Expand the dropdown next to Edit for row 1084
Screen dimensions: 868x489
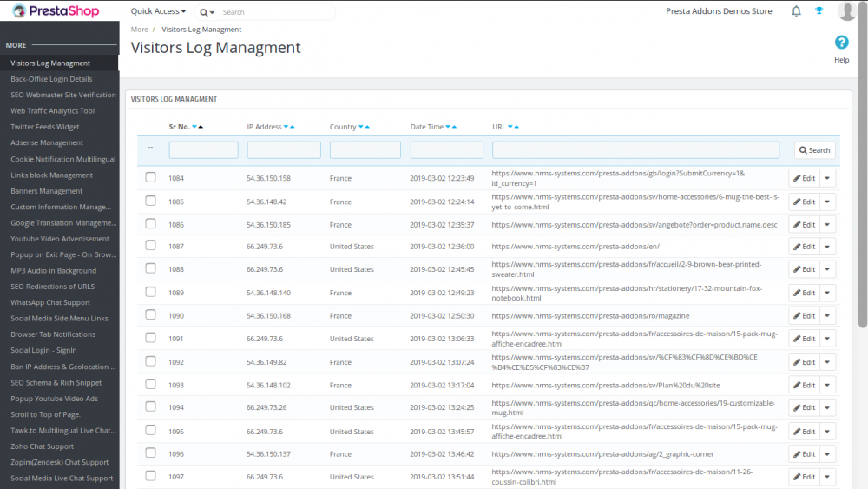(827, 178)
